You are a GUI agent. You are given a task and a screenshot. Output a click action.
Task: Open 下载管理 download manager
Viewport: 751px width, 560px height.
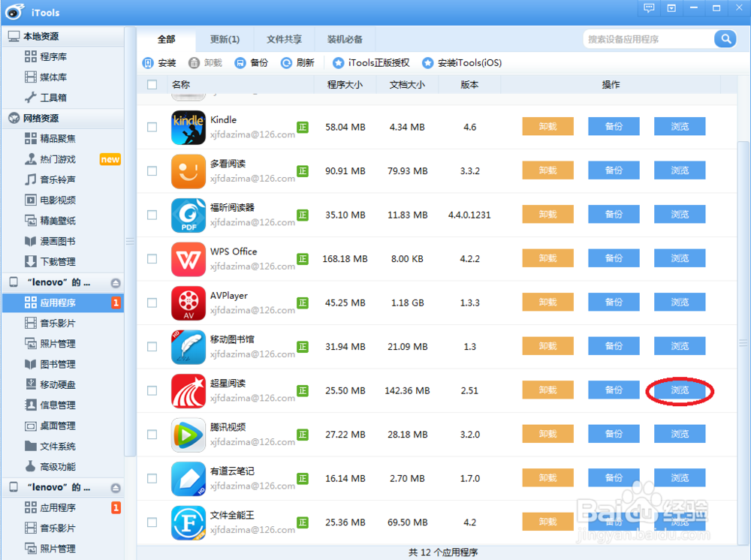(x=57, y=262)
